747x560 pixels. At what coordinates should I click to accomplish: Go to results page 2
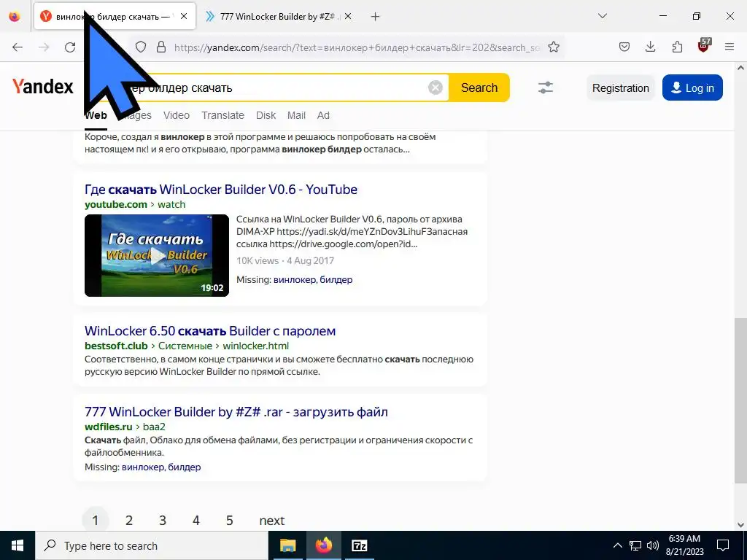click(128, 521)
